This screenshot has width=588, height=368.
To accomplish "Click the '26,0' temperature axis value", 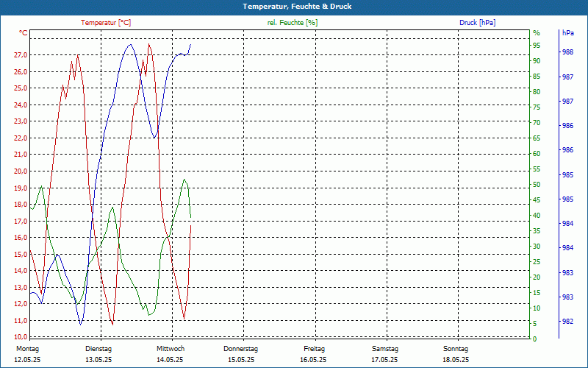I will point(21,71).
